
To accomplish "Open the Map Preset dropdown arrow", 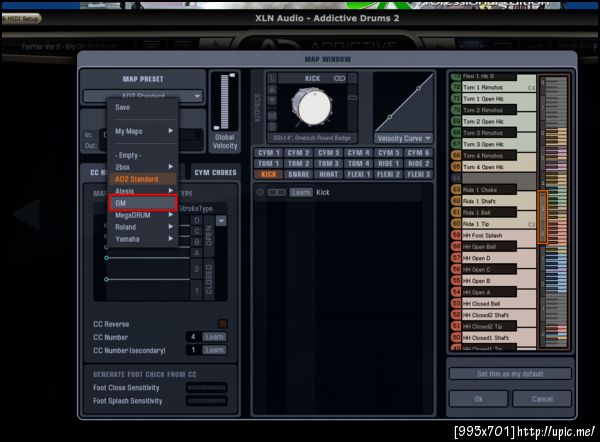I will click(197, 96).
